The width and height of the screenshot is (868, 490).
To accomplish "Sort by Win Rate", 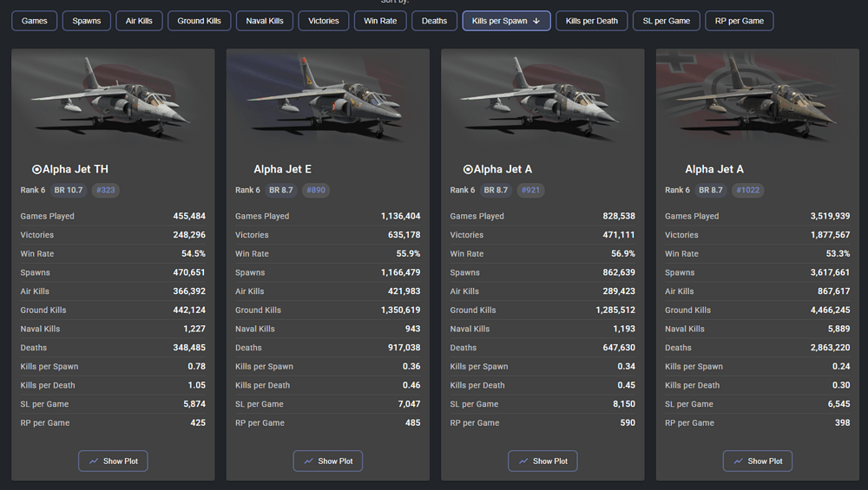I will [380, 21].
